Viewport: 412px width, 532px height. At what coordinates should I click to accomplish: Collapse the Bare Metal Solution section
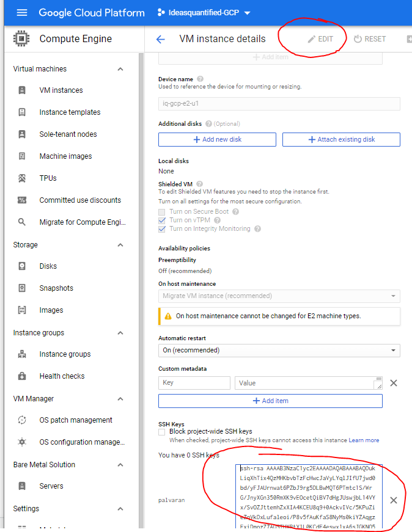click(120, 465)
